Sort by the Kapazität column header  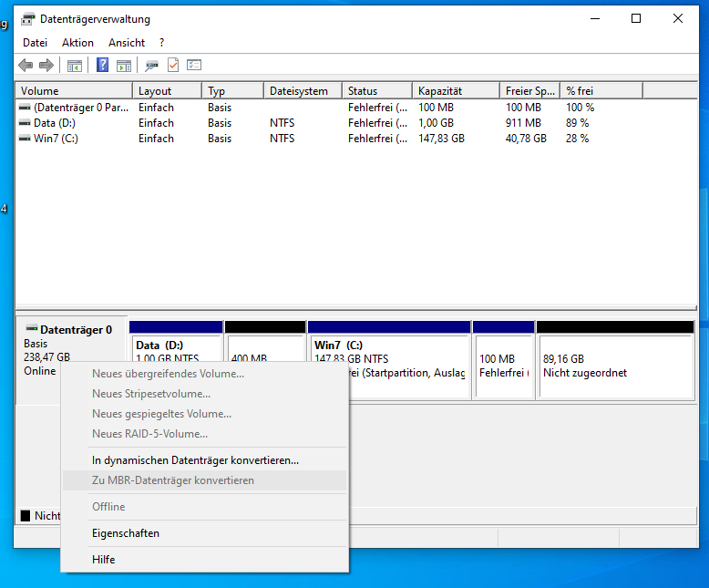(456, 91)
